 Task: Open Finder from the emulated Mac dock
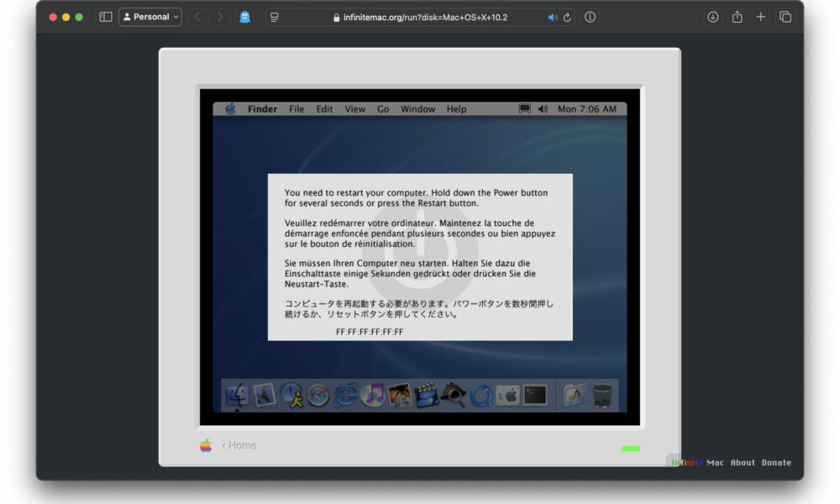pyautogui.click(x=237, y=396)
